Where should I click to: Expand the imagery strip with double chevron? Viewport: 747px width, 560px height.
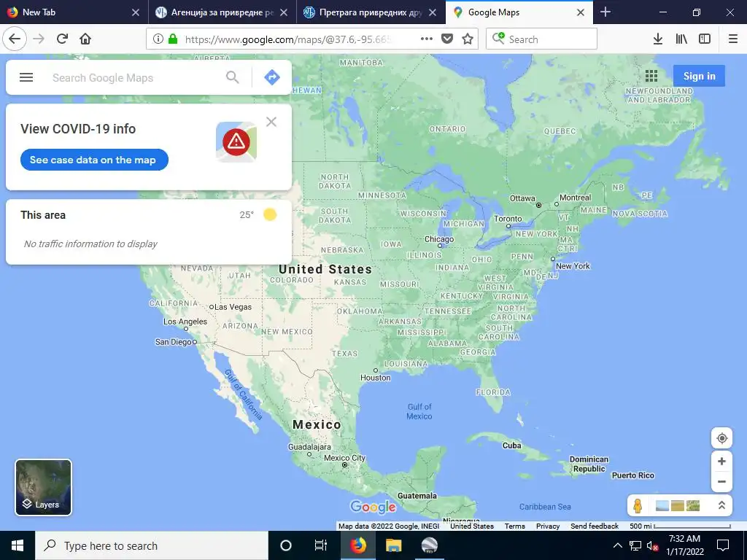(x=721, y=506)
